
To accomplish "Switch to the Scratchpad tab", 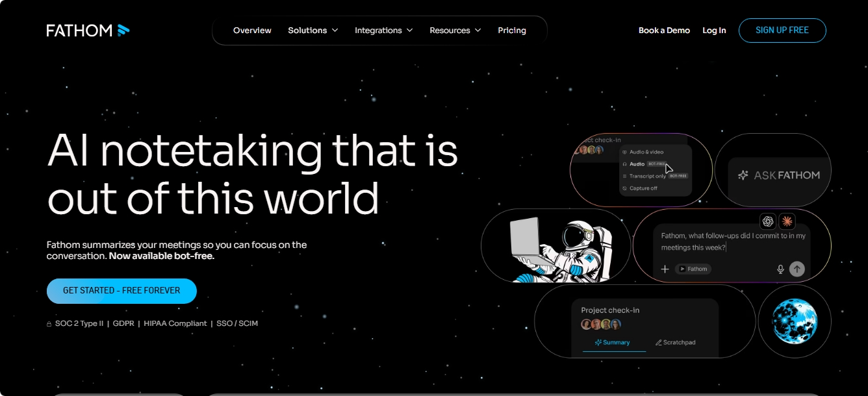I will pyautogui.click(x=676, y=342).
